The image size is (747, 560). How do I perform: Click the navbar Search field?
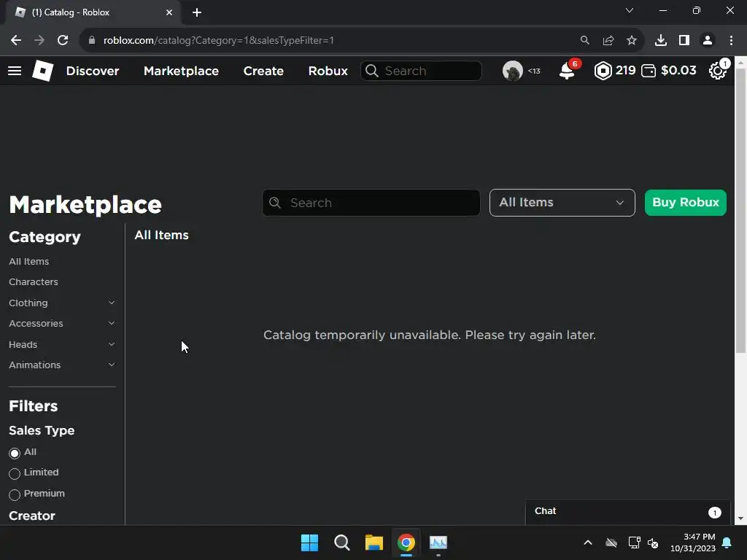coord(421,71)
